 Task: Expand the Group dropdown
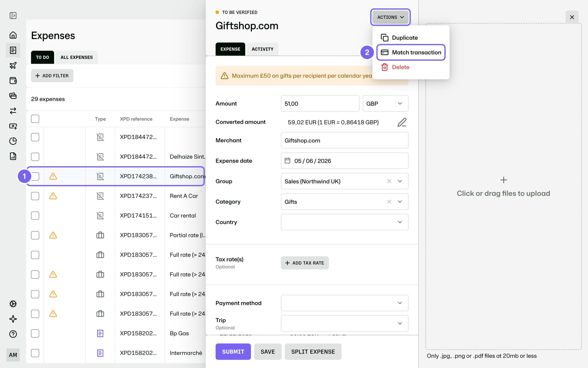pos(400,181)
